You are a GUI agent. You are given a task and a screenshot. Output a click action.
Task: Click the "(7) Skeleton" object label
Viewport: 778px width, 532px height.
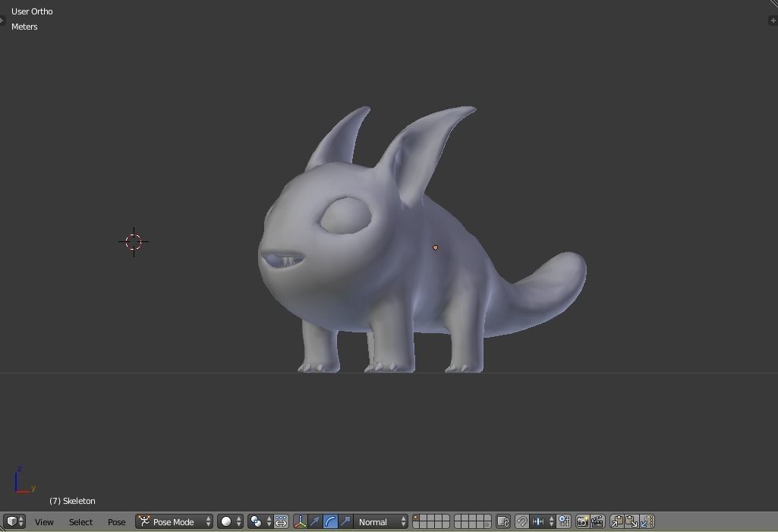[x=72, y=501]
